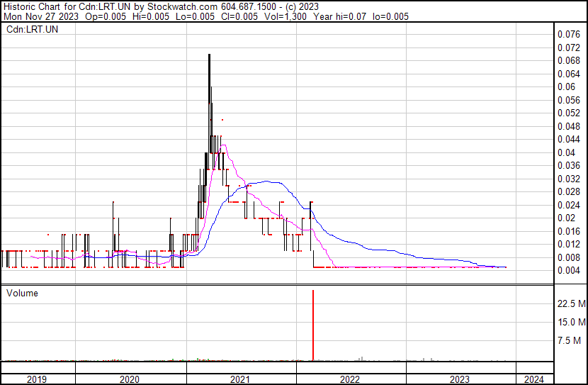Click the Volume panel label

tap(23, 293)
